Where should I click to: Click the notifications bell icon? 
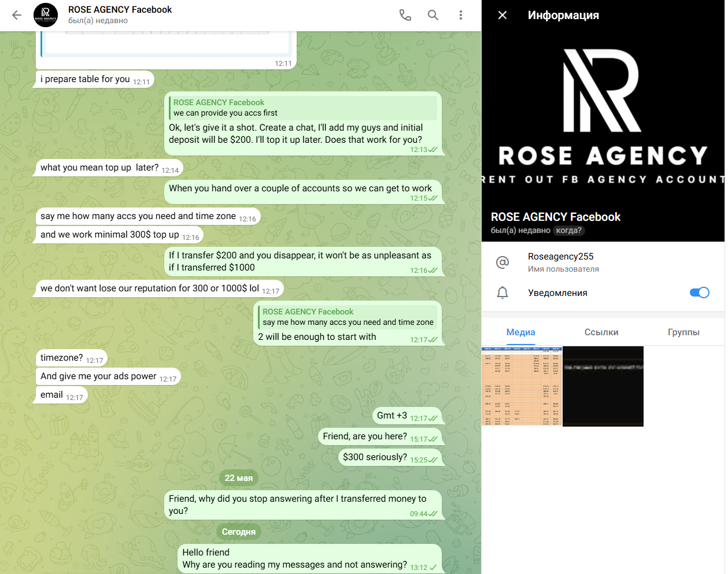click(x=502, y=292)
